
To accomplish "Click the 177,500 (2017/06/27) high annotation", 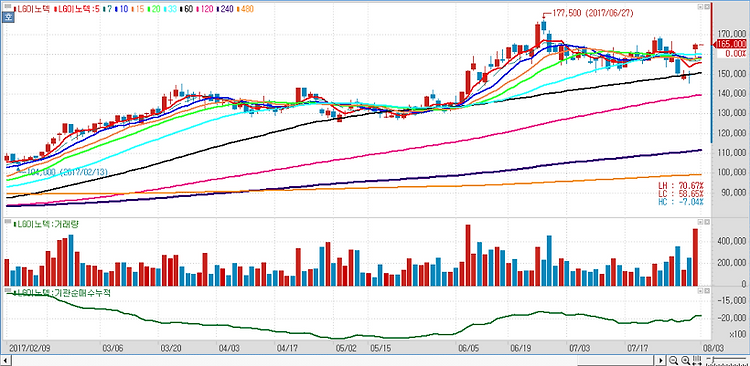I will (x=592, y=13).
